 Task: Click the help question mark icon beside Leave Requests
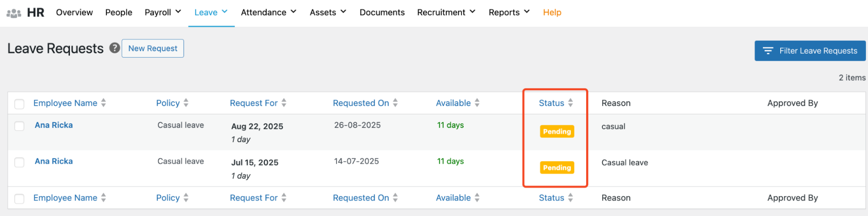114,48
